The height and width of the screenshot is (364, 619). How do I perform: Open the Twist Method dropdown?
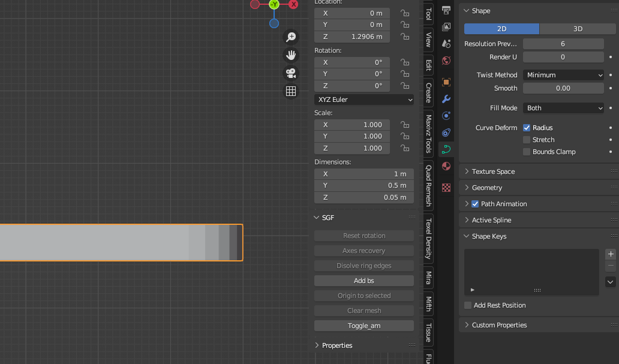(x=563, y=75)
